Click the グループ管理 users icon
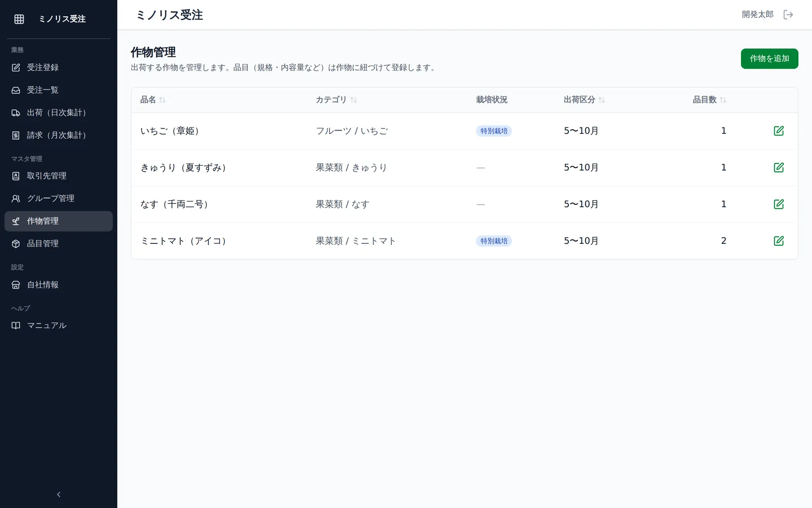 tap(16, 199)
